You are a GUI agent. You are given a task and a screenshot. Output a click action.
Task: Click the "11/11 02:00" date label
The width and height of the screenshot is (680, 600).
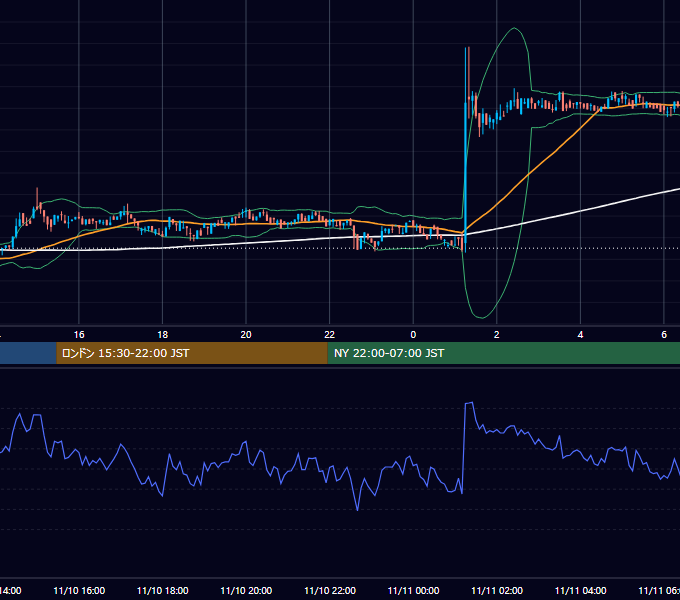pyautogui.click(x=497, y=590)
